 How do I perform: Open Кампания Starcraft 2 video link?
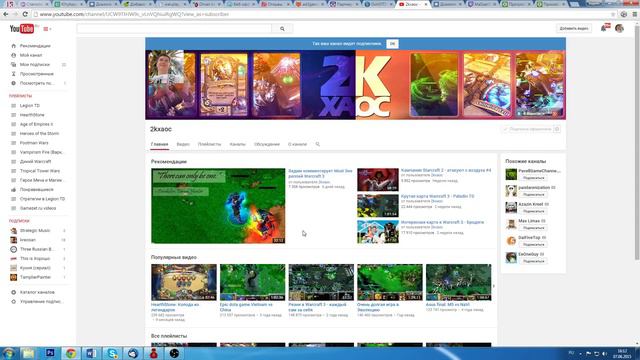[446, 170]
